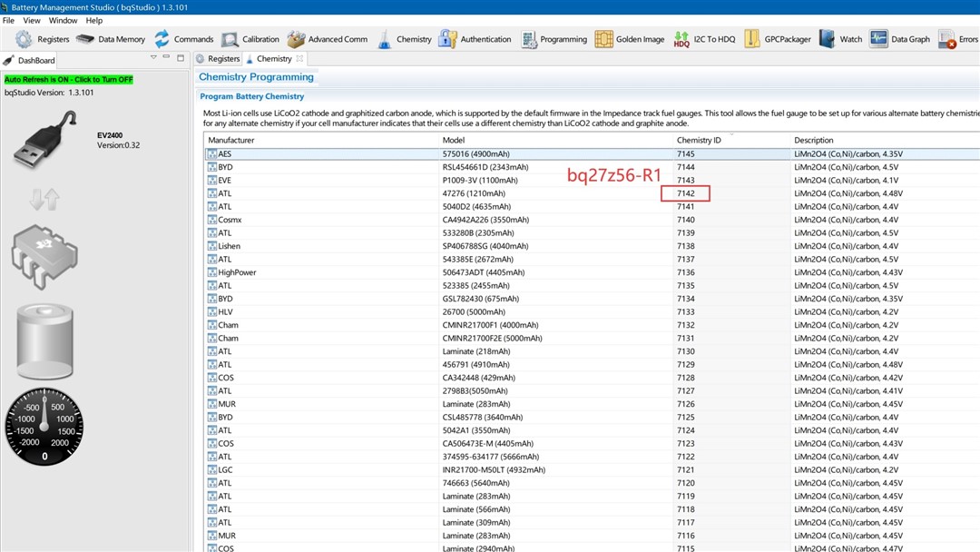Click the LGC row chemistry icon

tap(211, 469)
